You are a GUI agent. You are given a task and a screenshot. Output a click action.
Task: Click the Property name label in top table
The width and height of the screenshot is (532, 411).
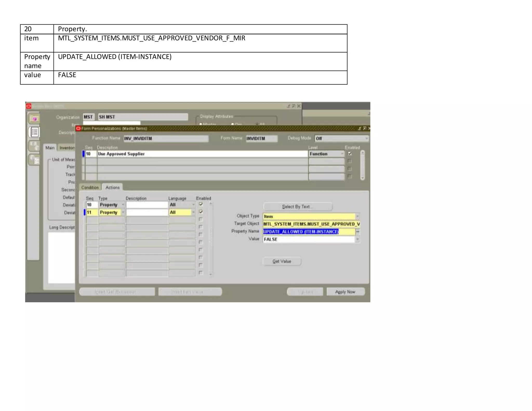(37, 61)
